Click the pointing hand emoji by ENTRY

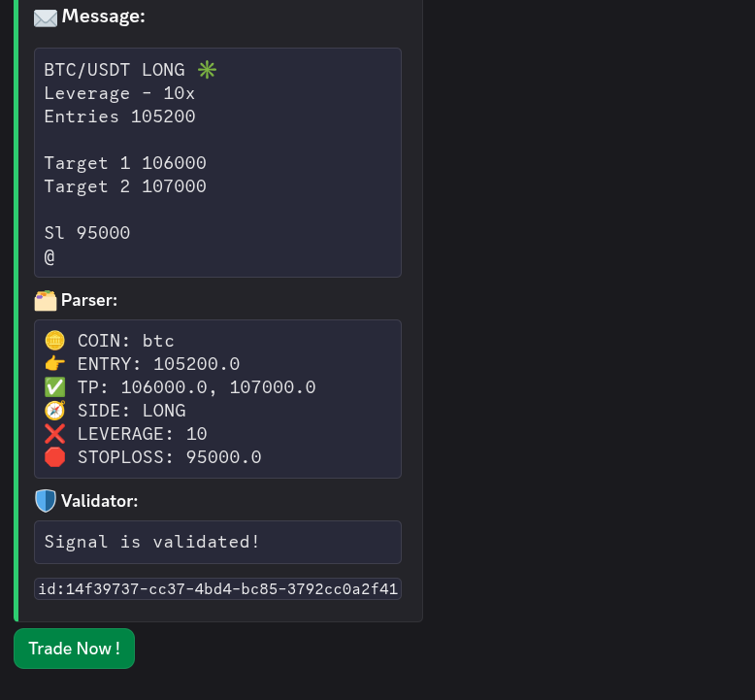[55, 363]
